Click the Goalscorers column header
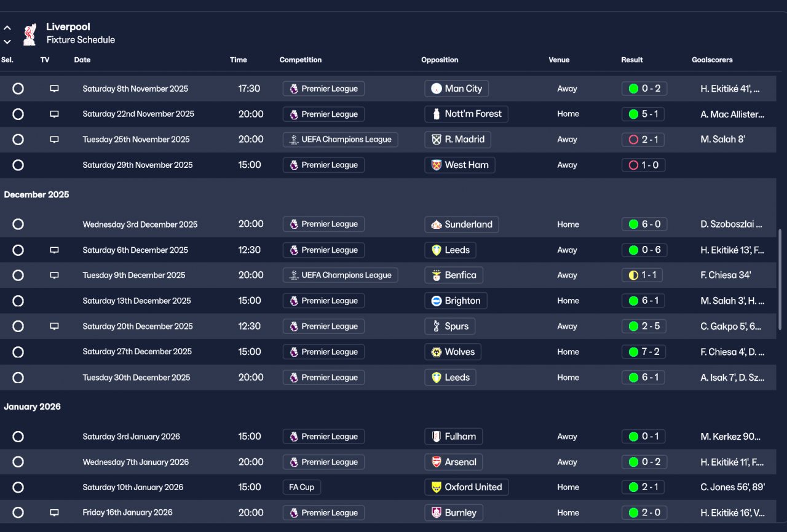This screenshot has width=787, height=532. tap(712, 60)
